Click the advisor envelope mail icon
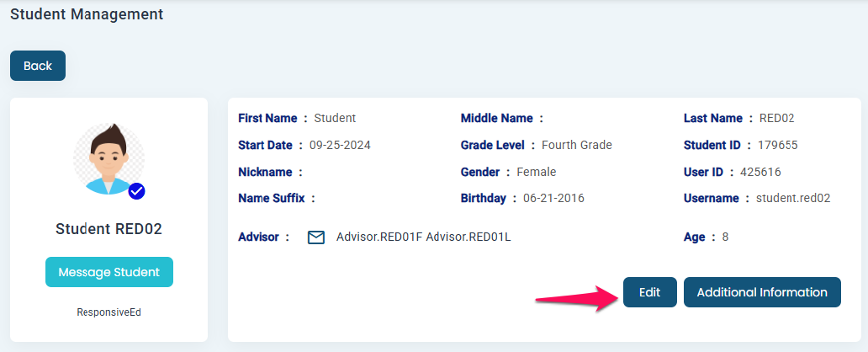 [x=316, y=237]
